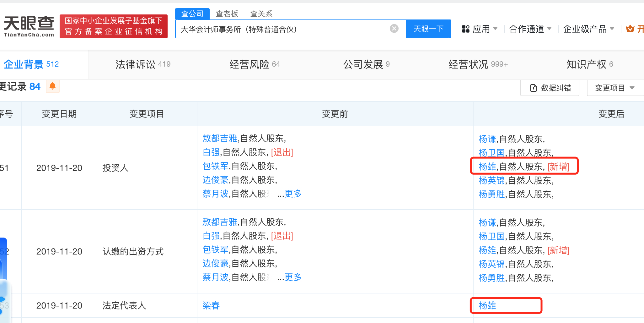Open the 变更项目 filter dropdown
The height and width of the screenshot is (323, 644).
pos(614,88)
